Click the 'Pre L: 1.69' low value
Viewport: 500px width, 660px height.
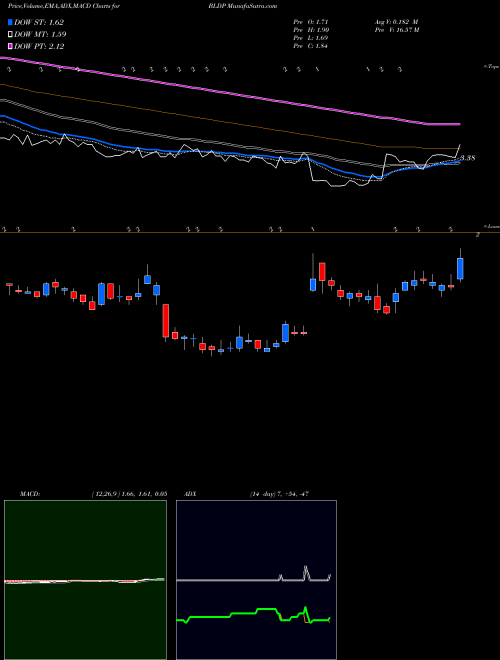click(x=311, y=38)
